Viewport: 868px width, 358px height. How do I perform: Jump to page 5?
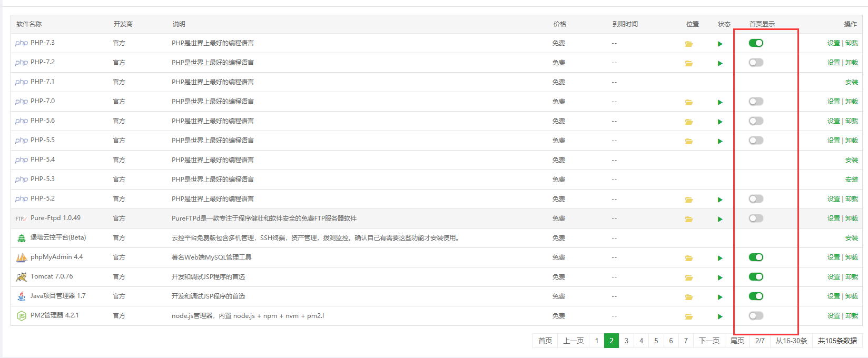pyautogui.click(x=656, y=341)
